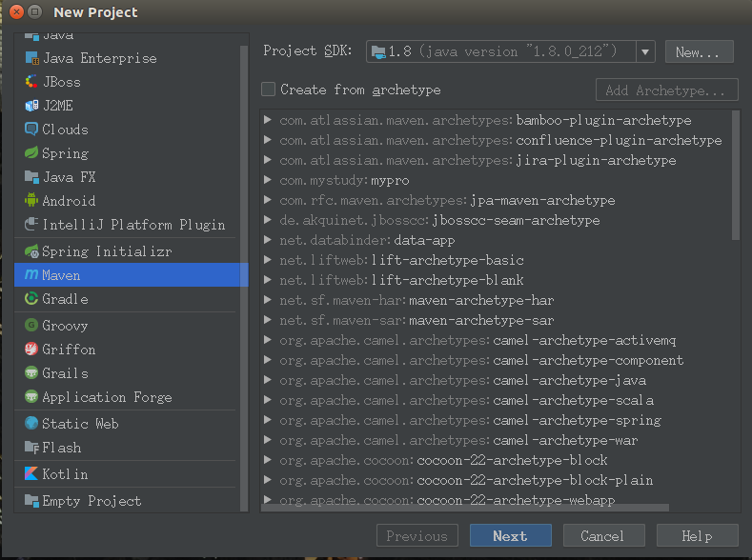
Task: Choose the Empty Project folder icon
Action: pos(31,501)
